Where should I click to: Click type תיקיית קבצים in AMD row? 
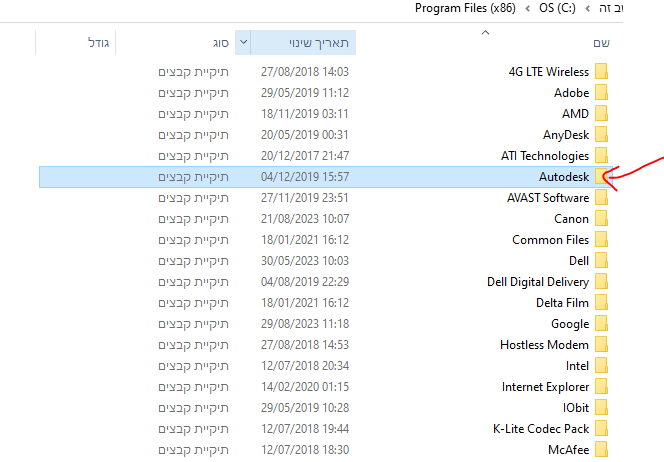(194, 113)
